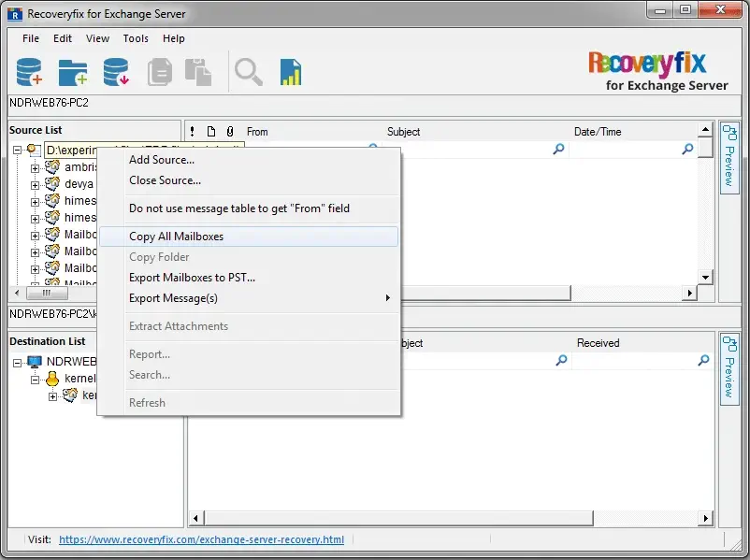The height and width of the screenshot is (560, 750).
Task: Click upper message list scroll right arrow
Action: point(689,293)
